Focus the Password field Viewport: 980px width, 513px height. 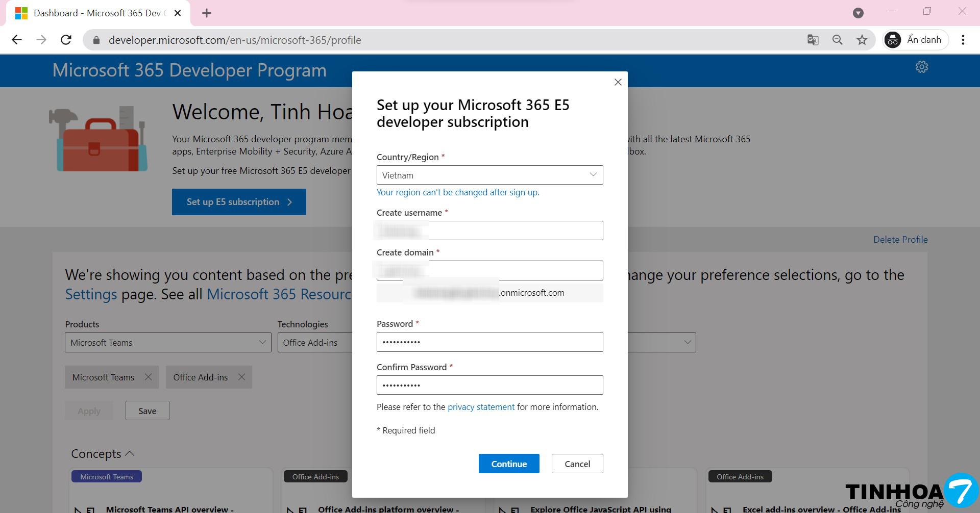tap(489, 342)
